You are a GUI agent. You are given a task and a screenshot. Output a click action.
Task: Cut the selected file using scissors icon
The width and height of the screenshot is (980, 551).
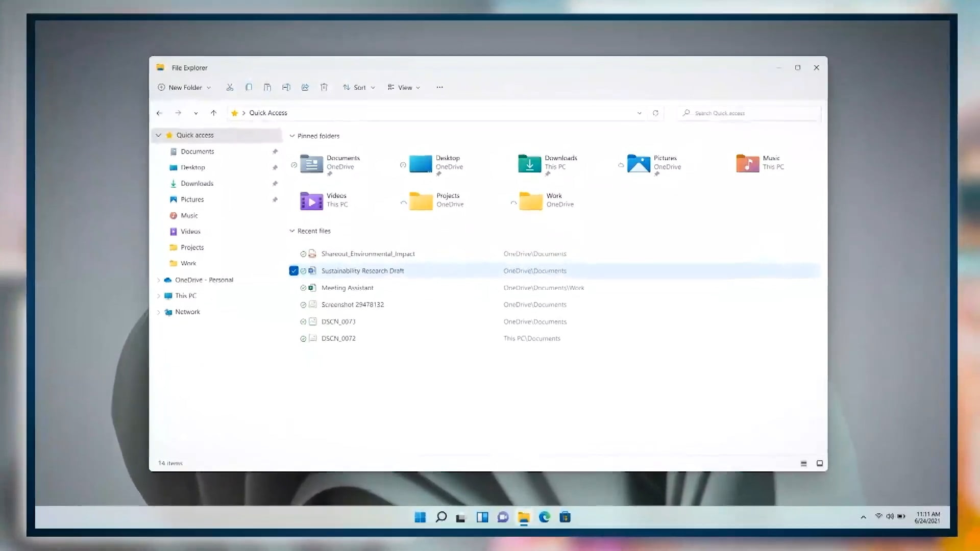[230, 87]
